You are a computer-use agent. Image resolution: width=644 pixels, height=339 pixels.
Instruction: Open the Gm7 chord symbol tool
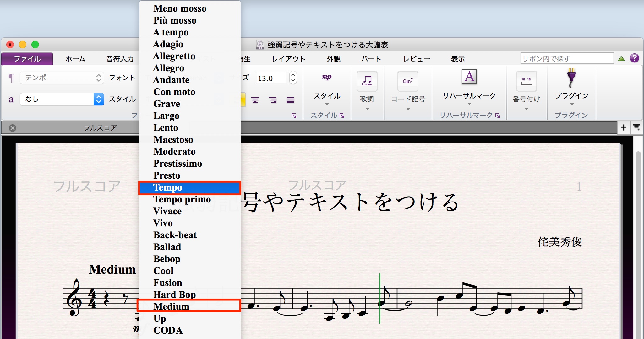407,81
